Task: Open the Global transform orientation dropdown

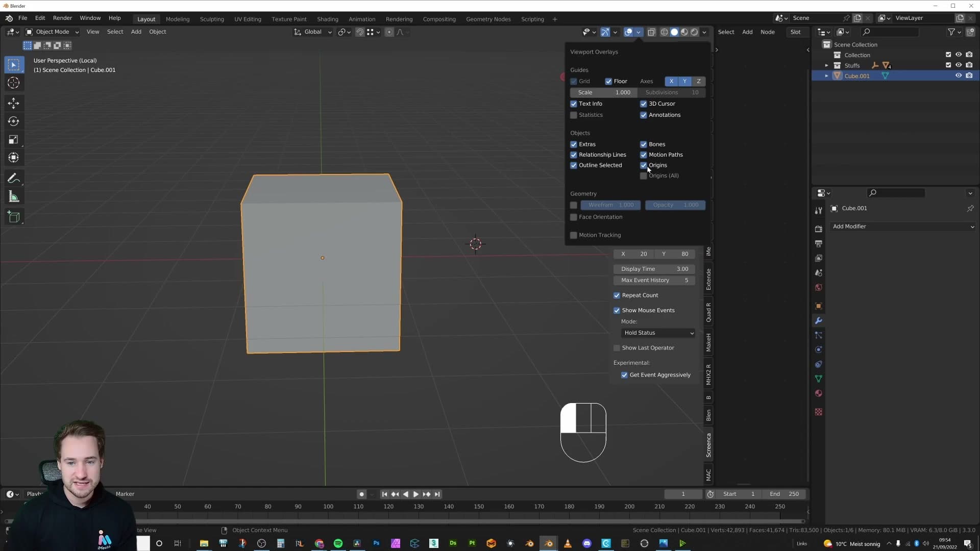Action: click(x=313, y=32)
